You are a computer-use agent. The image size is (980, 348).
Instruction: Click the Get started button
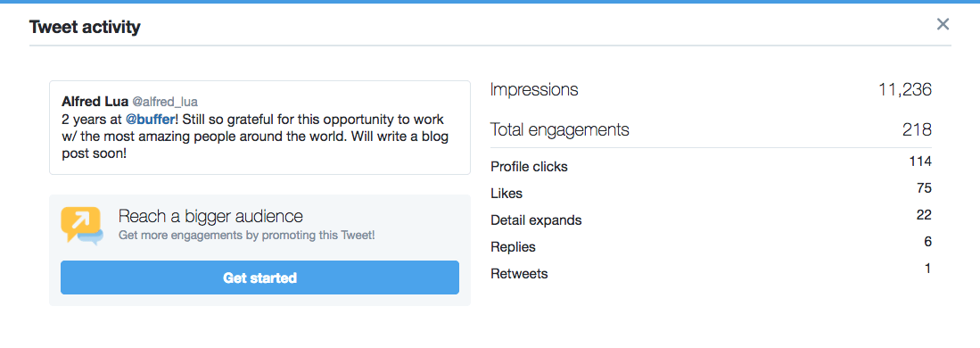point(260,278)
